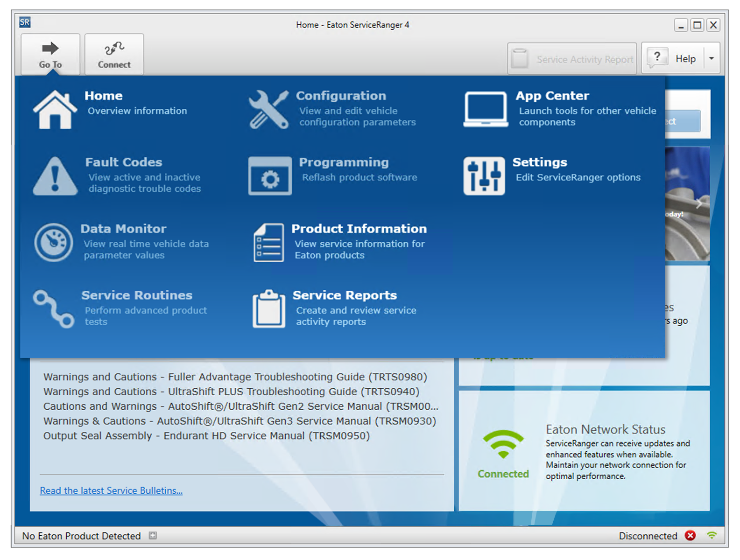The width and height of the screenshot is (740, 560).
Task: Open Fuller Advantage Troubleshooting Guide TRTS0980 bulletin
Action: tap(235, 377)
